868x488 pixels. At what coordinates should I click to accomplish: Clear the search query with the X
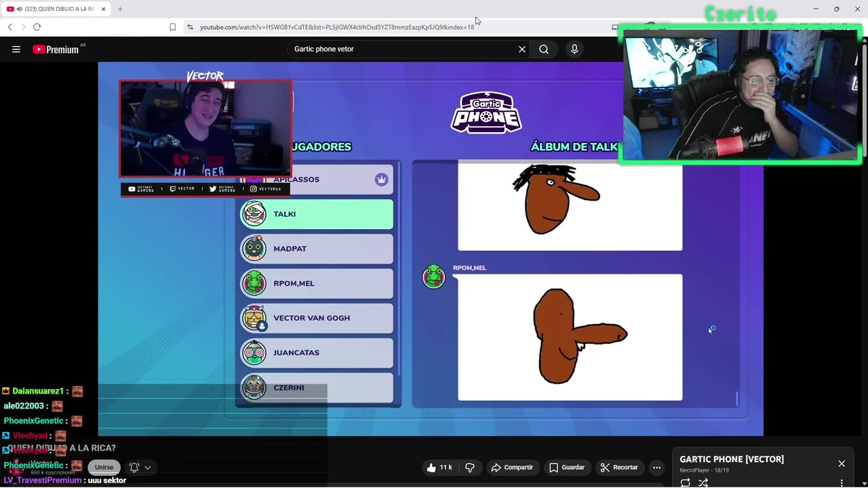click(522, 49)
